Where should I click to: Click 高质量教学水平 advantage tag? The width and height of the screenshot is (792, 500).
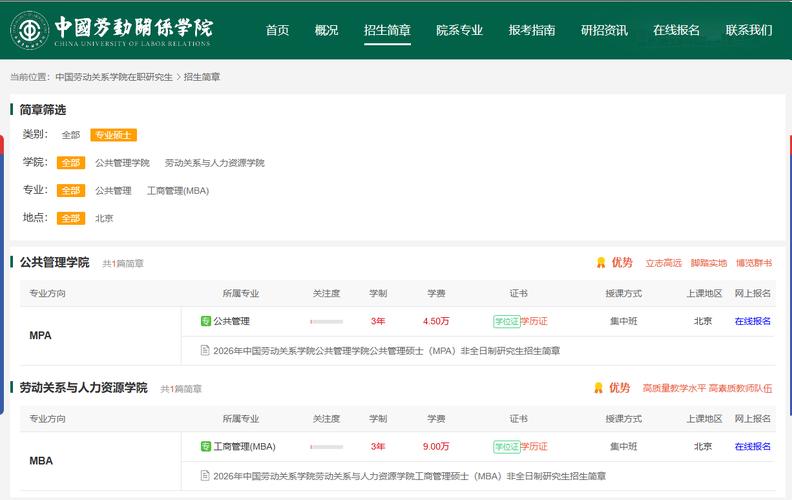click(674, 388)
